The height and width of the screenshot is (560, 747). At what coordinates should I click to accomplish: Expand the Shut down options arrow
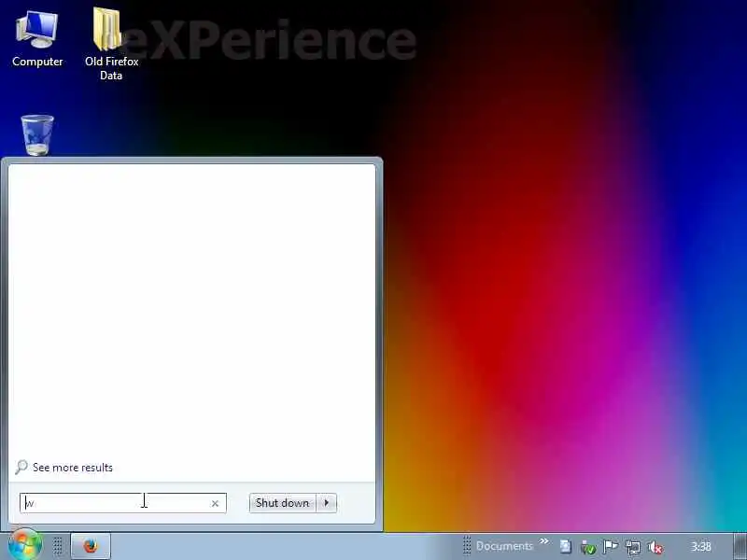click(x=326, y=503)
